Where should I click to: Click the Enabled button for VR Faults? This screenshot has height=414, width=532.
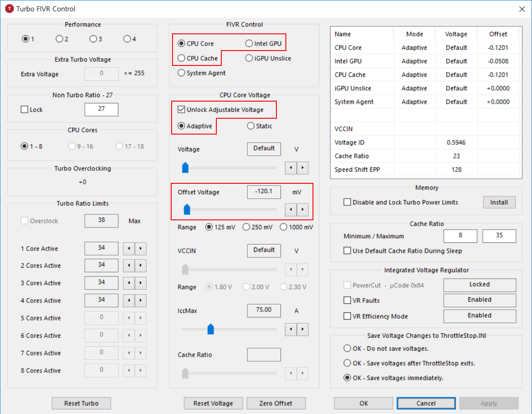[x=480, y=300]
